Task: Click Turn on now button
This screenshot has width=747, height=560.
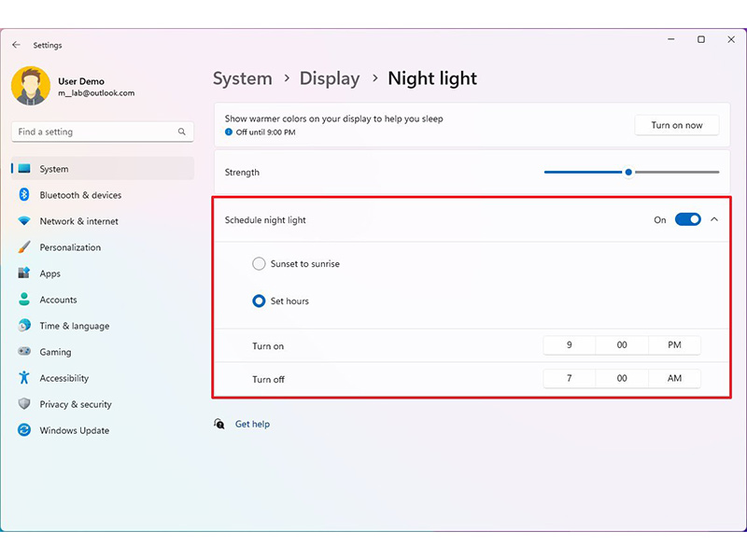Action: point(676,125)
